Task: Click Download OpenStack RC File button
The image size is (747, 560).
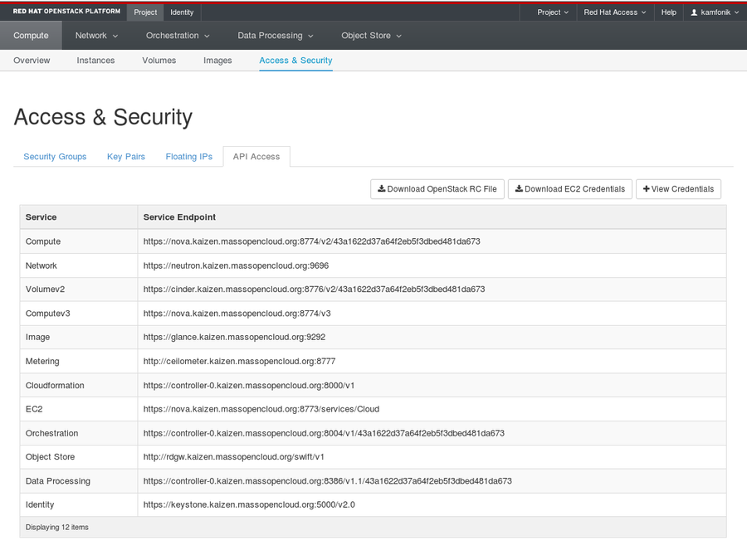Action: tap(437, 189)
